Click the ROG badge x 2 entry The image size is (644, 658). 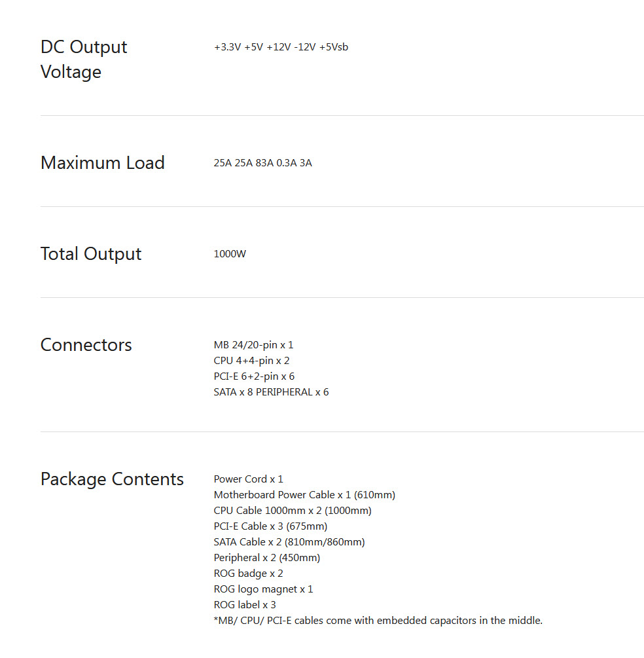tap(248, 574)
